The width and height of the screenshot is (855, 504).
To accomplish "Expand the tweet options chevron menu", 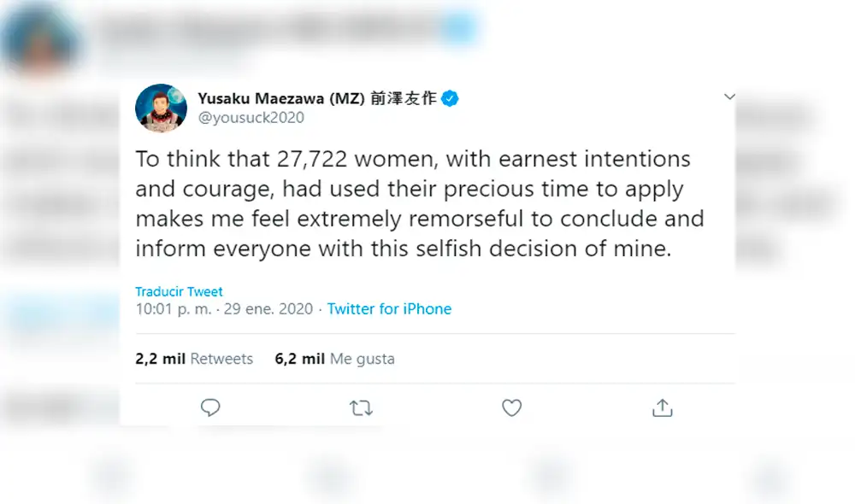I will (729, 97).
